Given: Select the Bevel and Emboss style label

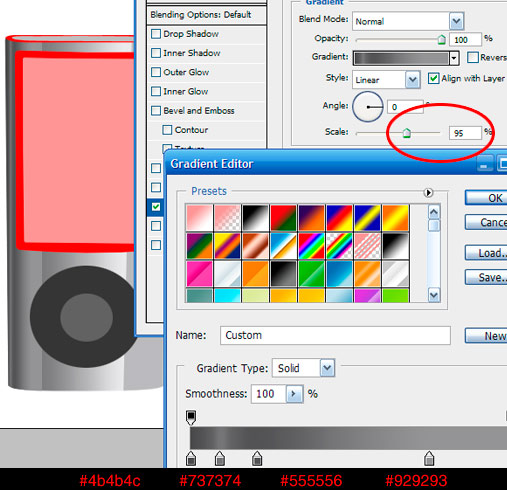Looking at the screenshot, I should [199, 111].
